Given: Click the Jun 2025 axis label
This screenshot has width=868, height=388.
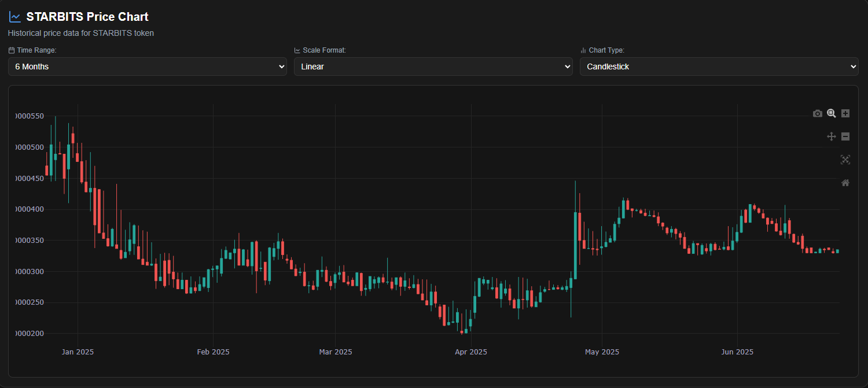Looking at the screenshot, I should pos(738,352).
